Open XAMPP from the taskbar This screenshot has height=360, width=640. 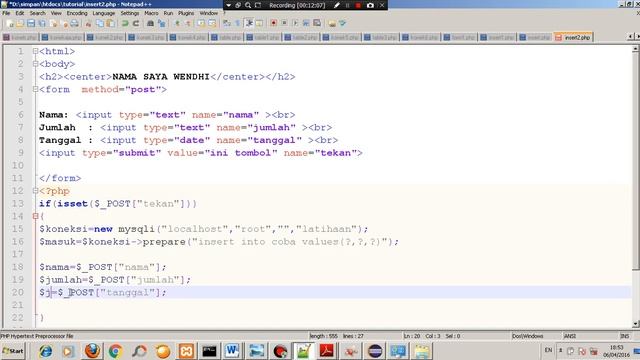point(186,351)
